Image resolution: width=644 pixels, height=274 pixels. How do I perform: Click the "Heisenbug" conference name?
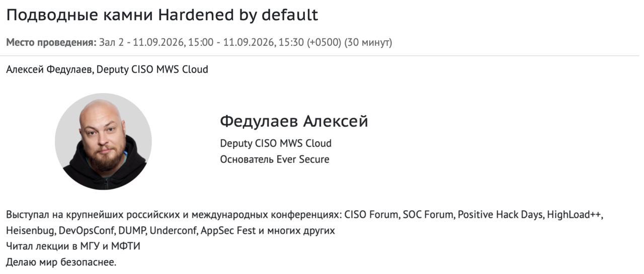tap(31, 231)
